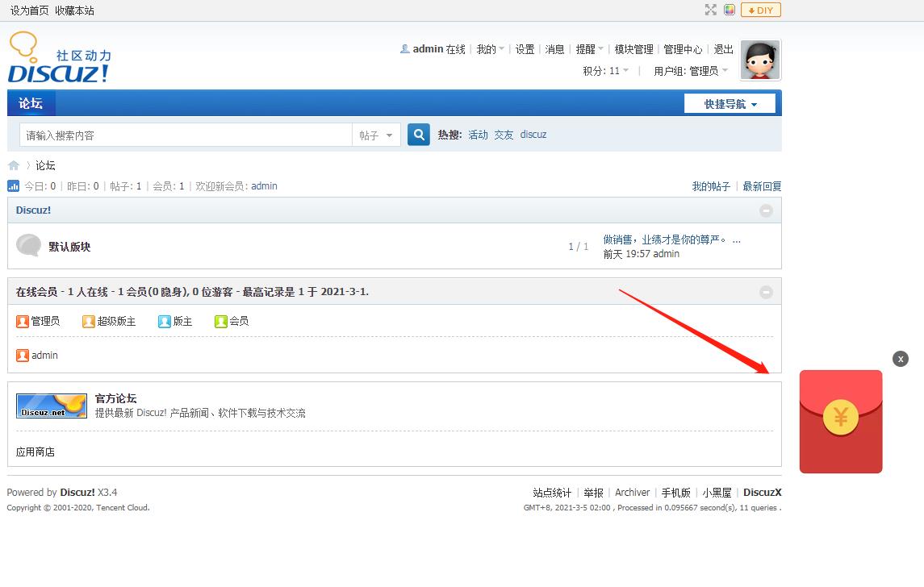
Task: Click the DiscuzX footer link
Action: pyautogui.click(x=763, y=493)
